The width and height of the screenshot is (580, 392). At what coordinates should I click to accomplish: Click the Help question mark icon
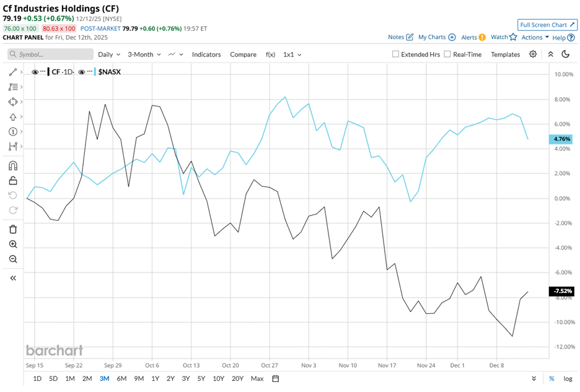571,37
